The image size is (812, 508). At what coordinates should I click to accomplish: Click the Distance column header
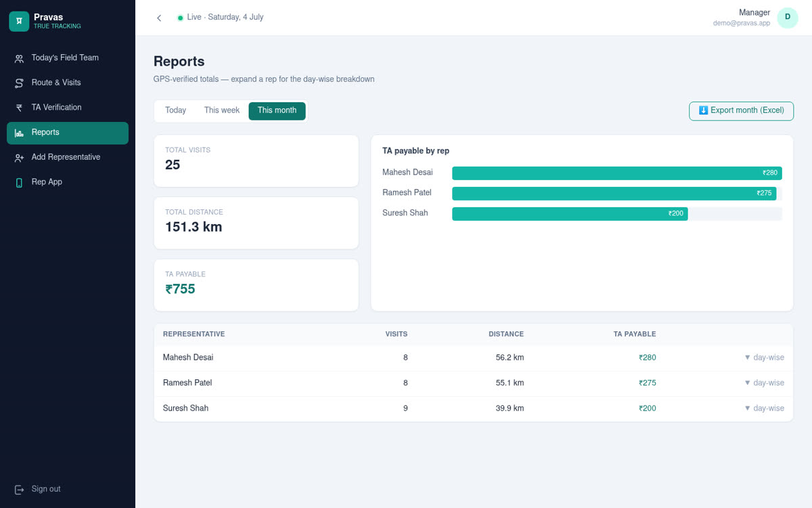pyautogui.click(x=506, y=334)
